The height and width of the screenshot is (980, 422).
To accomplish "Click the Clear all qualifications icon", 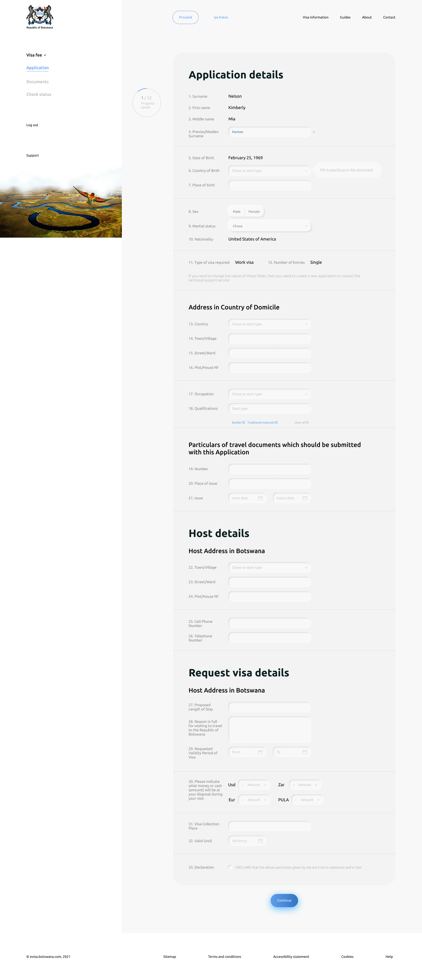I will pyautogui.click(x=307, y=422).
